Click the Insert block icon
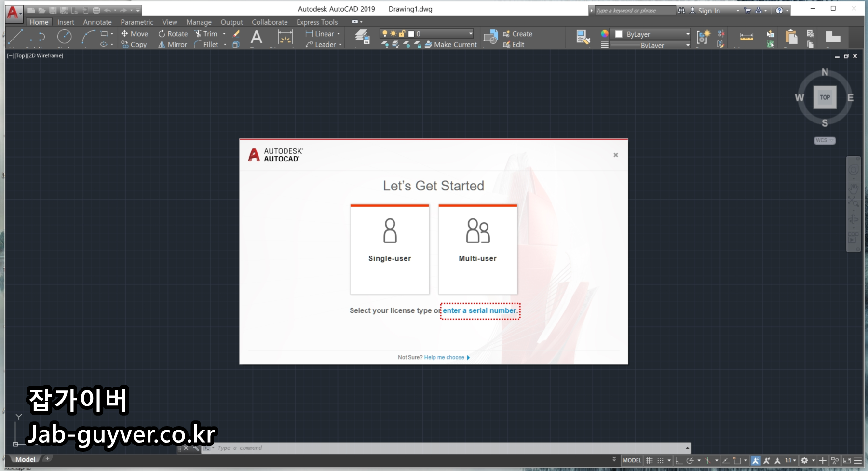Image resolution: width=868 pixels, height=471 pixels. 490,37
